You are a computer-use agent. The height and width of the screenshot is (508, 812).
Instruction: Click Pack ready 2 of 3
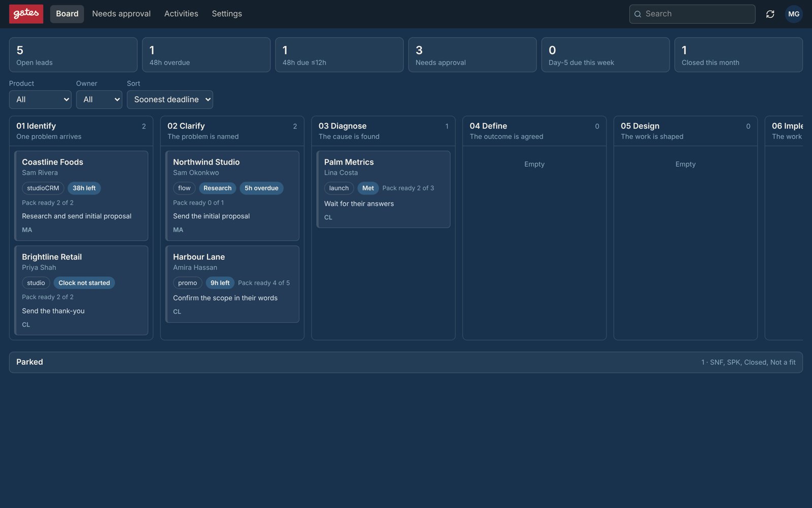coord(408,188)
